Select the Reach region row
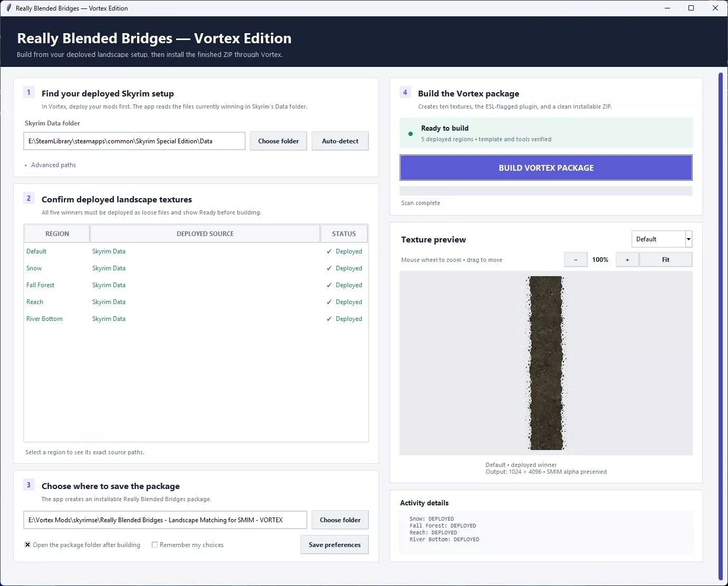 (196, 302)
